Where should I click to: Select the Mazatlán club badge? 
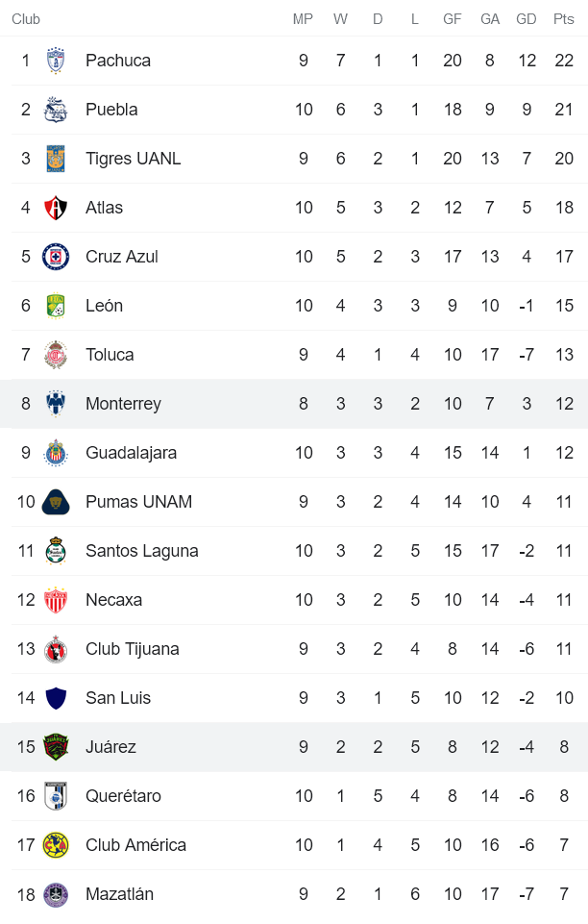click(x=57, y=893)
